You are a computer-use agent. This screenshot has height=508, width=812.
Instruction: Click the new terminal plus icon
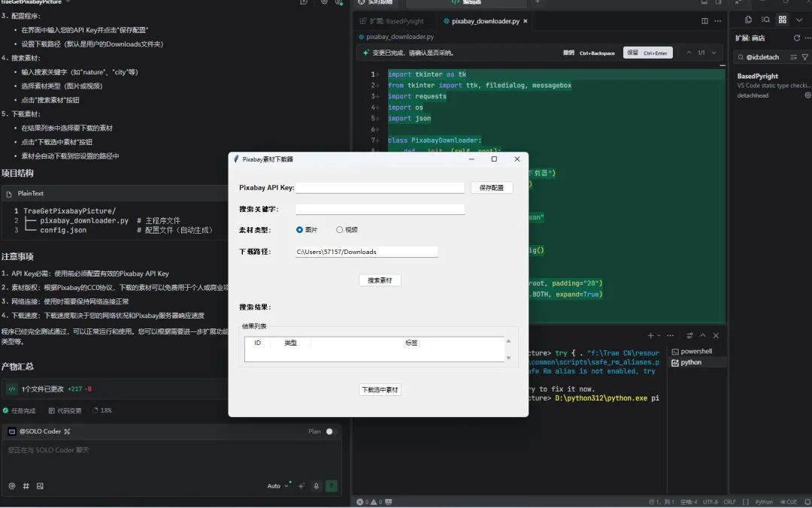pos(650,336)
